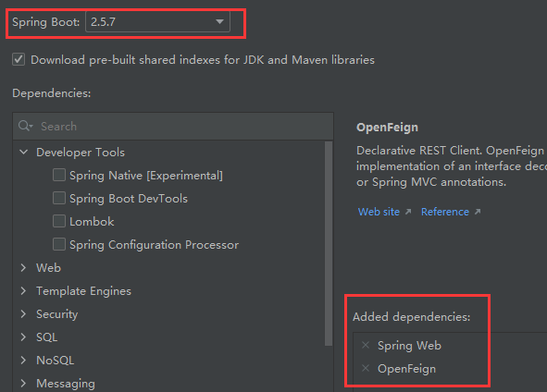Image resolution: width=547 pixels, height=392 pixels.
Task: Check Spring Boot DevTools
Action: point(59,198)
